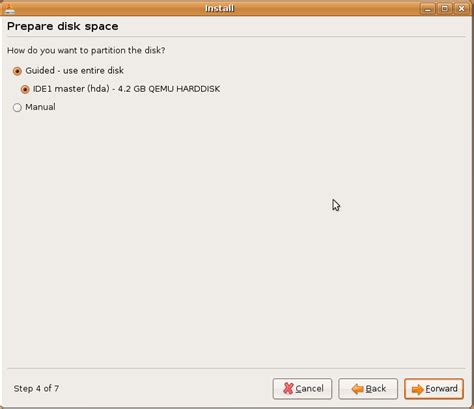Select the Guided - use entire disk radio button
The image size is (474, 409).
[x=17, y=71]
